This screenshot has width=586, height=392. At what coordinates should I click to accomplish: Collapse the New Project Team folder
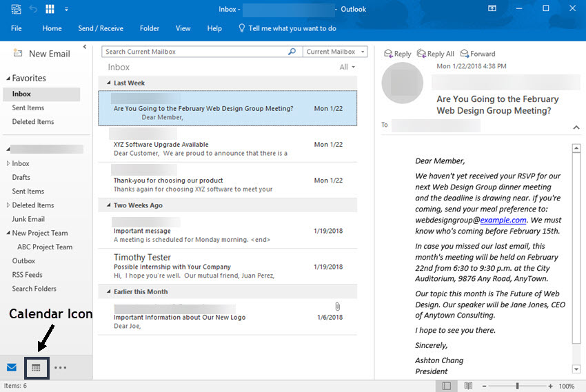click(x=8, y=233)
